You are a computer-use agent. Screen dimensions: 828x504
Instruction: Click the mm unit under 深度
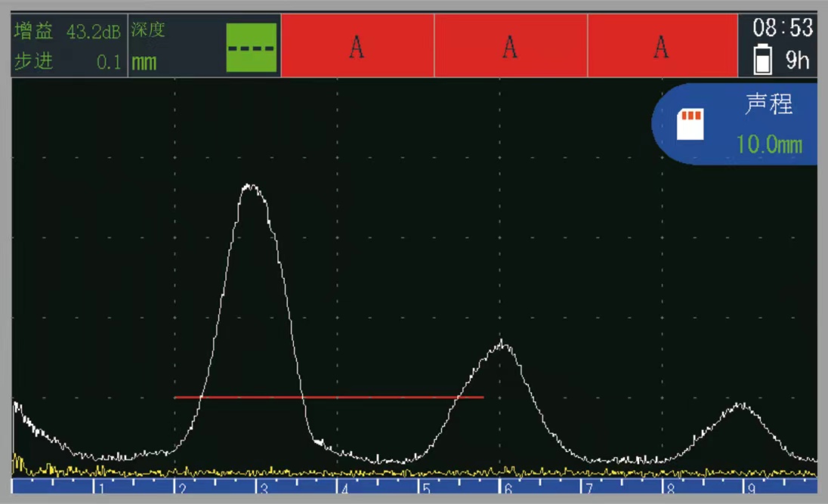(144, 63)
